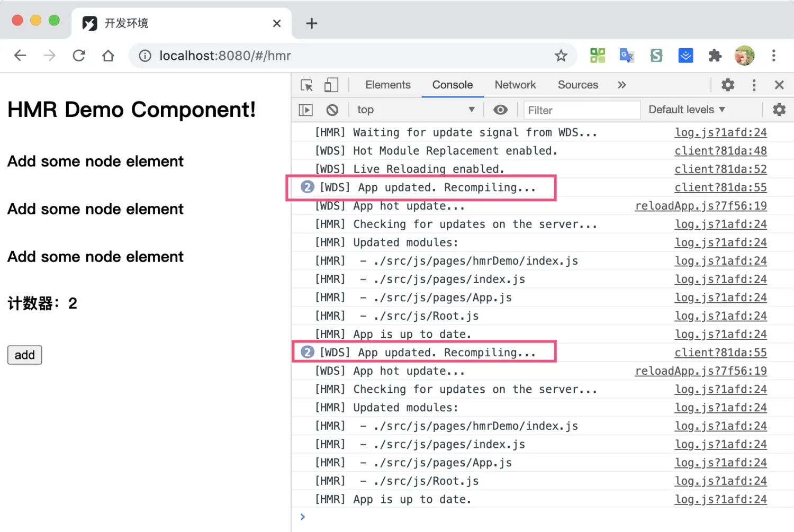
Task: Open reloadApp.js?7f56:19 source link
Action: point(700,206)
